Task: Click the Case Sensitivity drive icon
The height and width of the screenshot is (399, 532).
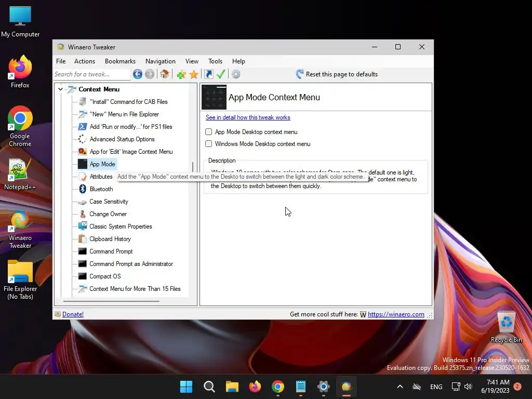Action: pyautogui.click(x=83, y=202)
